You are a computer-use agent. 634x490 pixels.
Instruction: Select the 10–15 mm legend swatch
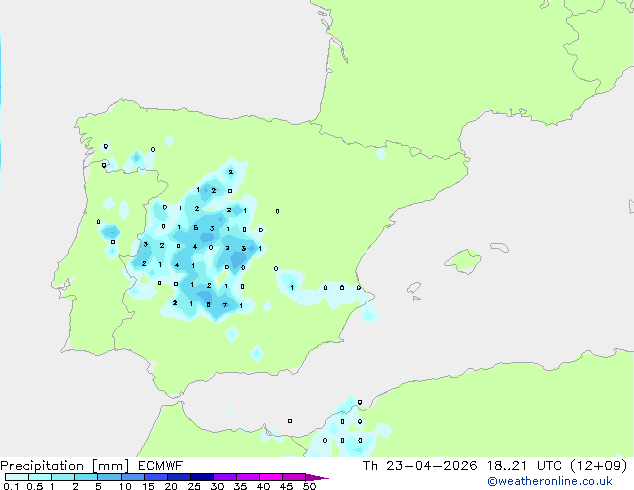(132, 477)
